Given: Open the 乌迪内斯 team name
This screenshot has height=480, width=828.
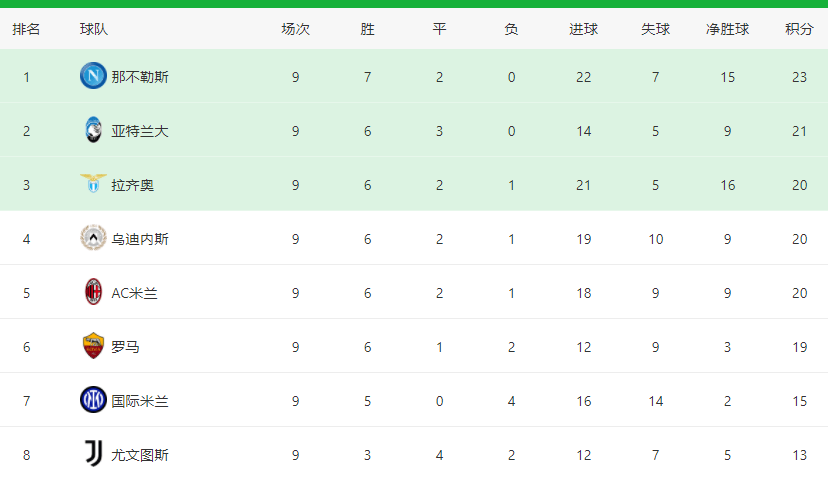Looking at the screenshot, I should [140, 239].
